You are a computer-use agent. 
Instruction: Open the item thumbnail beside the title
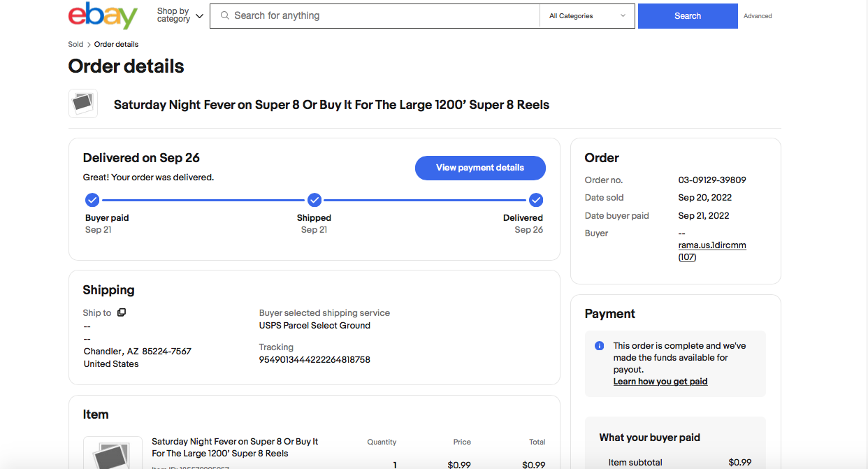83,103
